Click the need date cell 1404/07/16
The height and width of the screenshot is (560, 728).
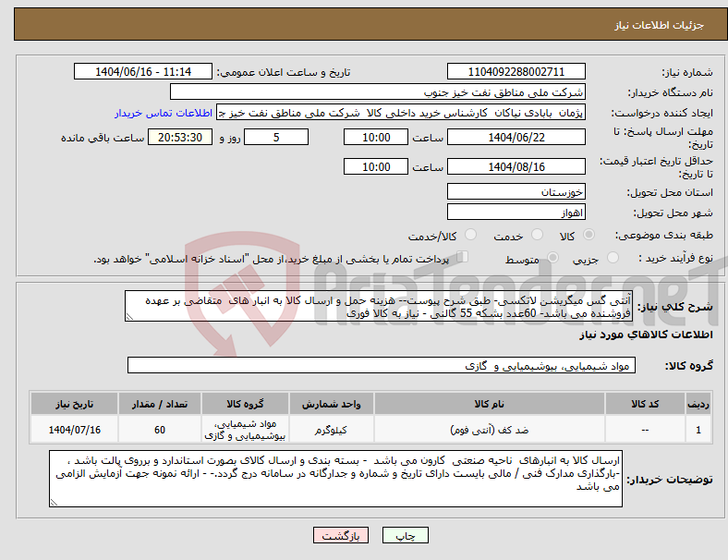click(74, 430)
